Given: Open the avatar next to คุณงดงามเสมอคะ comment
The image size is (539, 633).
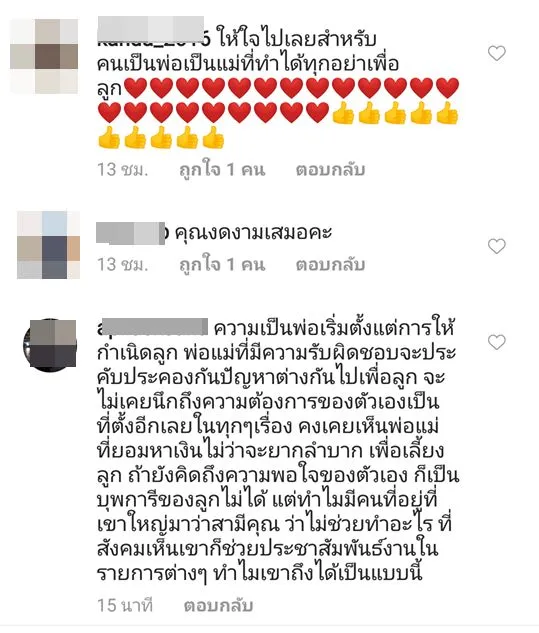Looking at the screenshot, I should 48,245.
